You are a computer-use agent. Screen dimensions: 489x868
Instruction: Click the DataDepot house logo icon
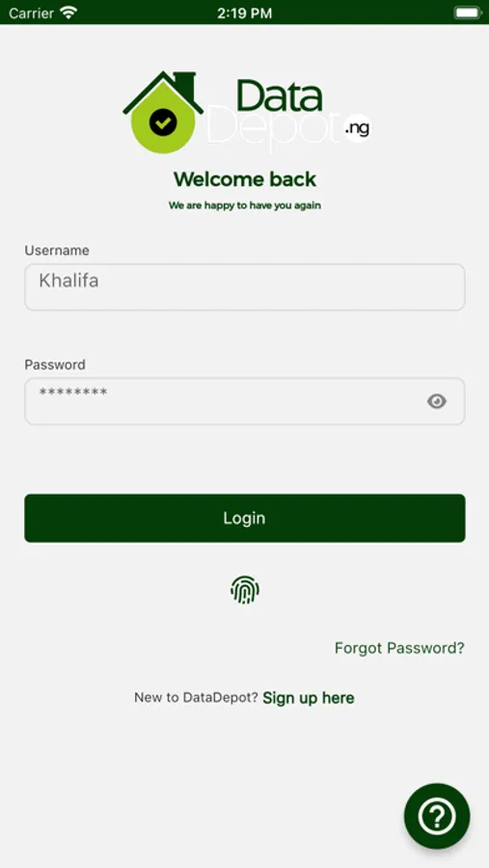(x=163, y=112)
